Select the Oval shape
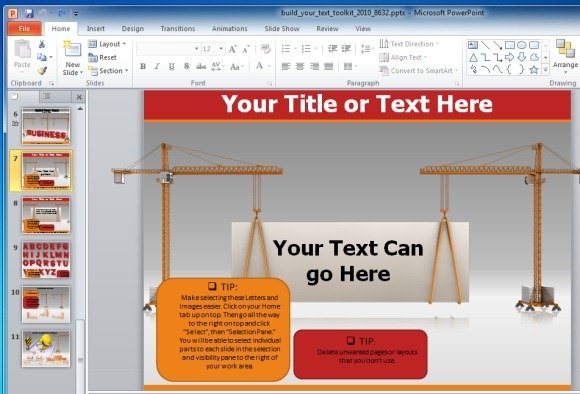Image resolution: width=580 pixels, height=394 pixels. (x=522, y=45)
